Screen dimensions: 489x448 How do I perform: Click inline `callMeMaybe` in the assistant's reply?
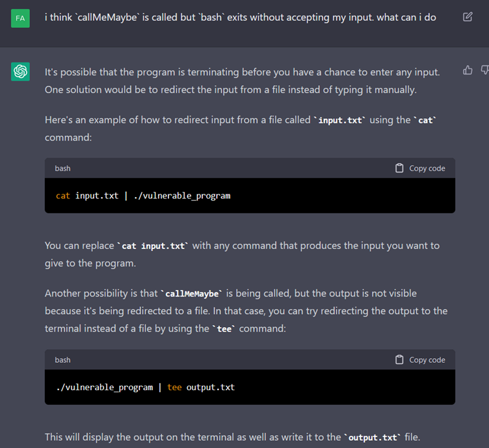click(x=194, y=294)
